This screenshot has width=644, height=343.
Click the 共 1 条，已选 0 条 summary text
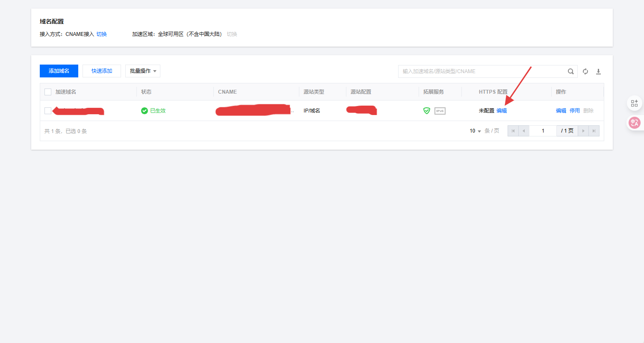(x=66, y=131)
